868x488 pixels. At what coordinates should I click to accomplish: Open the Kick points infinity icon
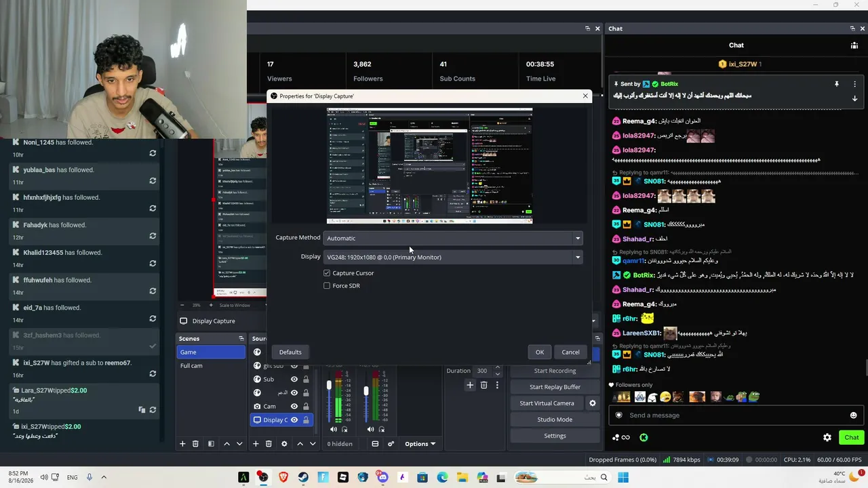coord(625,438)
